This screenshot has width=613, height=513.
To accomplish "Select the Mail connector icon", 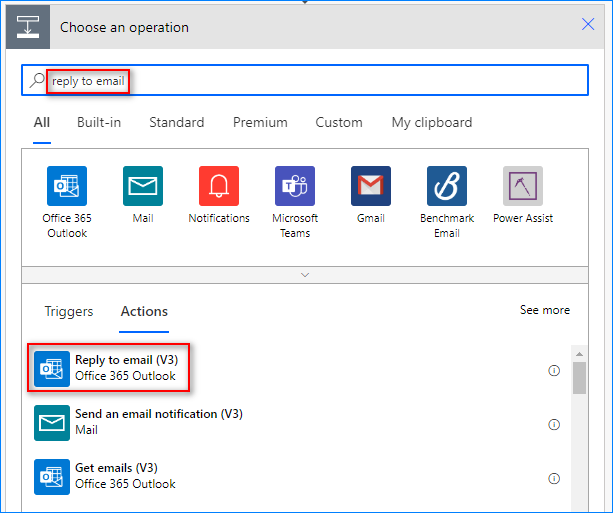I will tap(143, 186).
